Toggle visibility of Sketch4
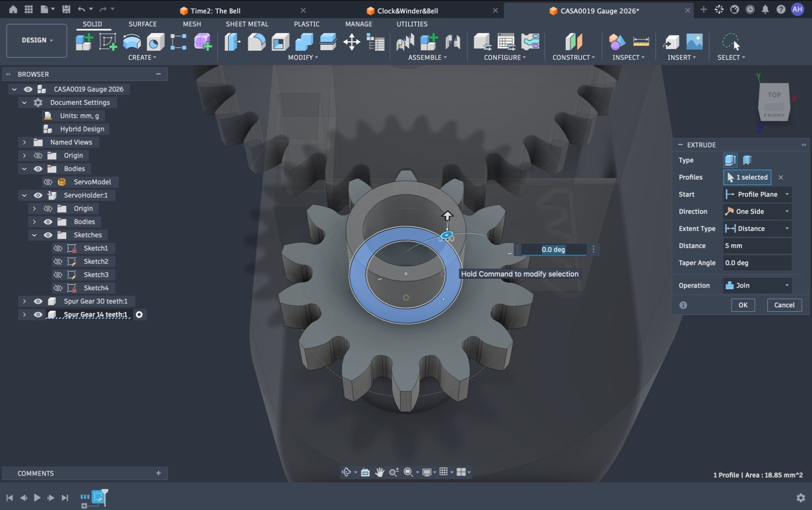The width and height of the screenshot is (812, 510). [58, 288]
